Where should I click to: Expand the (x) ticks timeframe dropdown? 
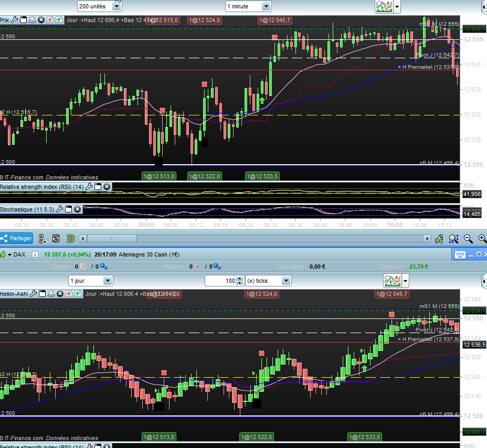coord(286,281)
